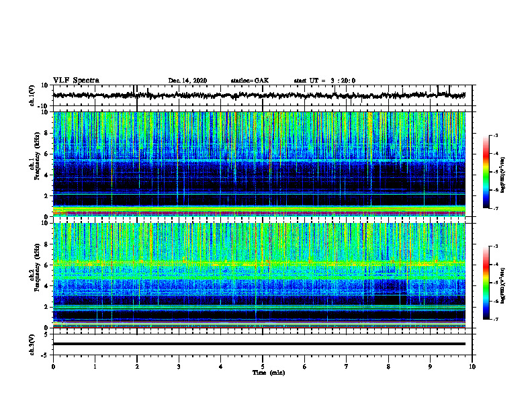Screen dimensions: 532x411
Task: Click time axis tick label "9"
Action: [x=430, y=367]
